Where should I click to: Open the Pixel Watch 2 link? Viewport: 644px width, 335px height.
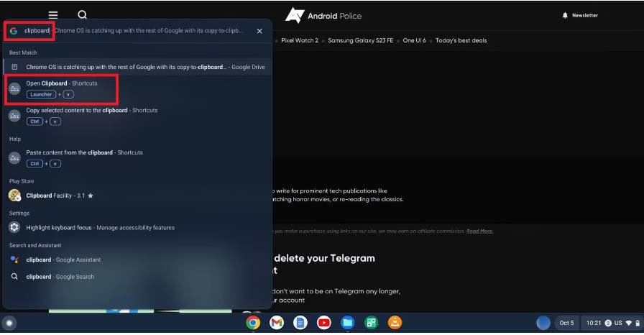click(x=299, y=40)
